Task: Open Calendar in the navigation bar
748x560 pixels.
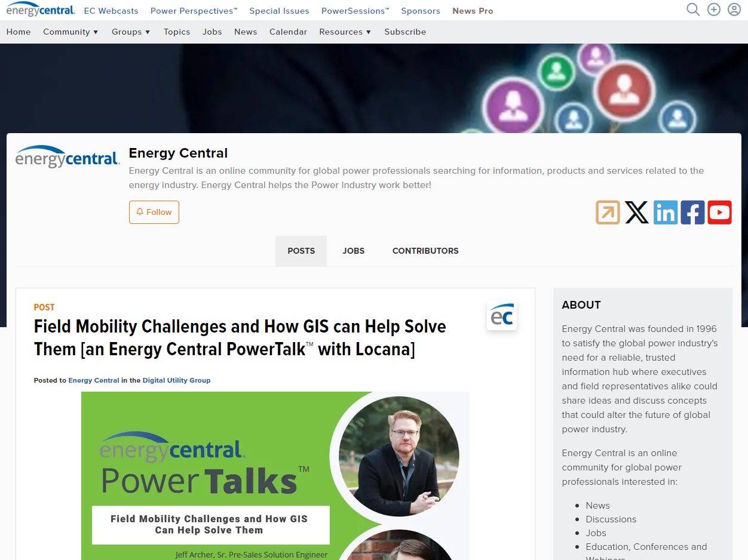Action: tap(288, 32)
